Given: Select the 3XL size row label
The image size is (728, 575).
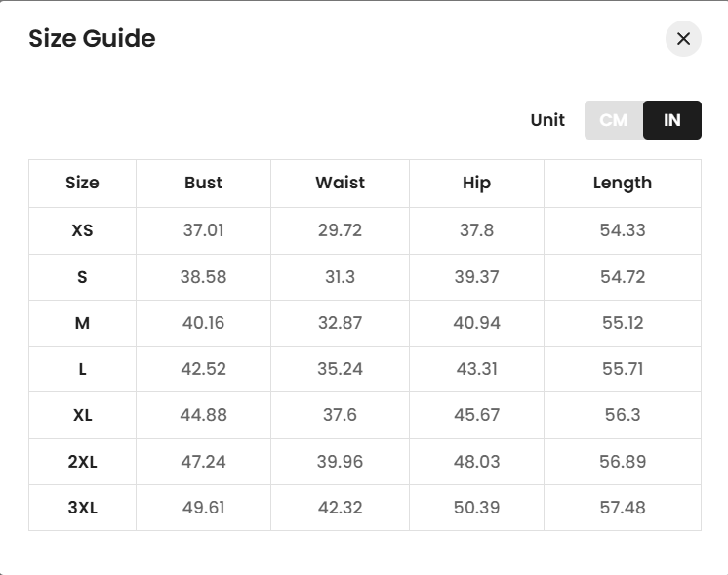Looking at the screenshot, I should pyautogui.click(x=82, y=508).
